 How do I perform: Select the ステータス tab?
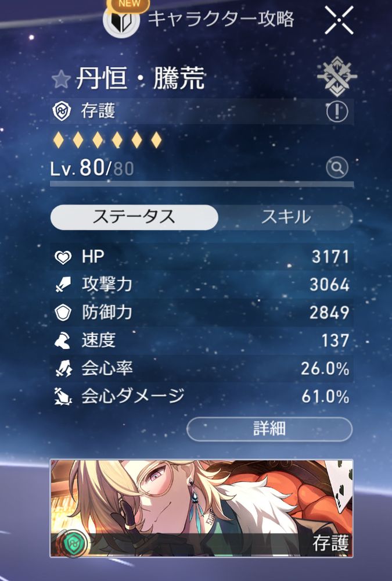[134, 217]
